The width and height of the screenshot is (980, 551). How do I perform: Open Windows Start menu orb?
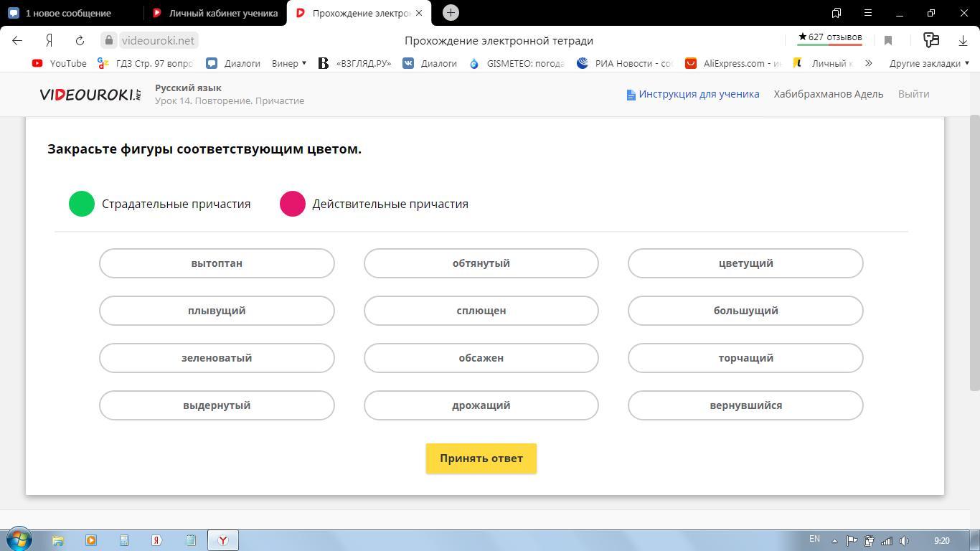[x=19, y=540]
